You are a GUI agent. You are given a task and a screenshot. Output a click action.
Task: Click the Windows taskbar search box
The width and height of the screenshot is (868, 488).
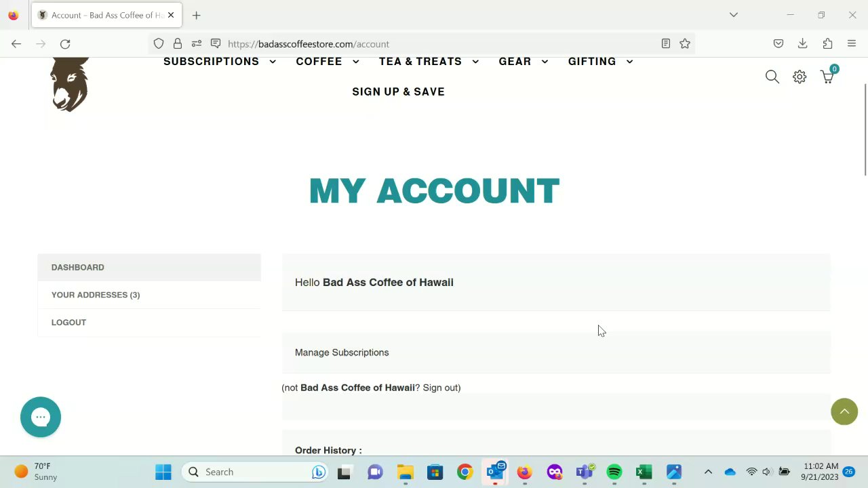pos(254,472)
